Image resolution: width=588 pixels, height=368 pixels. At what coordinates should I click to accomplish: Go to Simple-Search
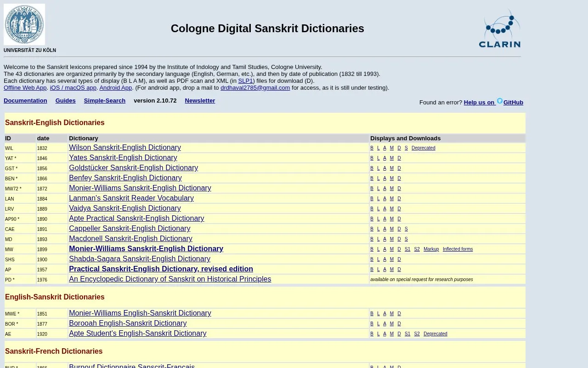click(x=105, y=100)
